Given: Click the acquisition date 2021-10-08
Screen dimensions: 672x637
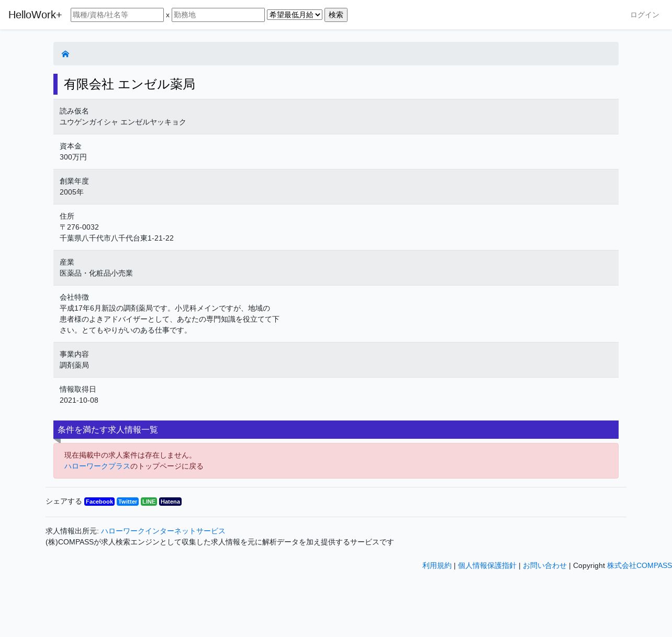Looking at the screenshot, I should pyautogui.click(x=79, y=400).
